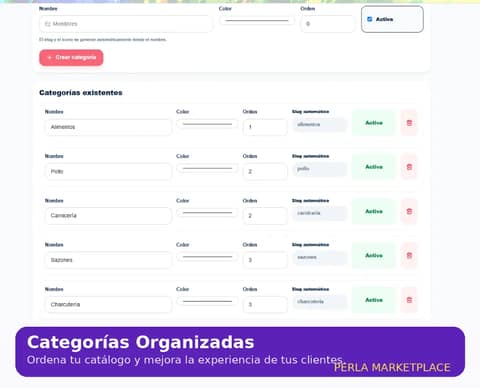Select the automatic slug of Sazones row
This screenshot has width=480, height=388.
(319, 257)
